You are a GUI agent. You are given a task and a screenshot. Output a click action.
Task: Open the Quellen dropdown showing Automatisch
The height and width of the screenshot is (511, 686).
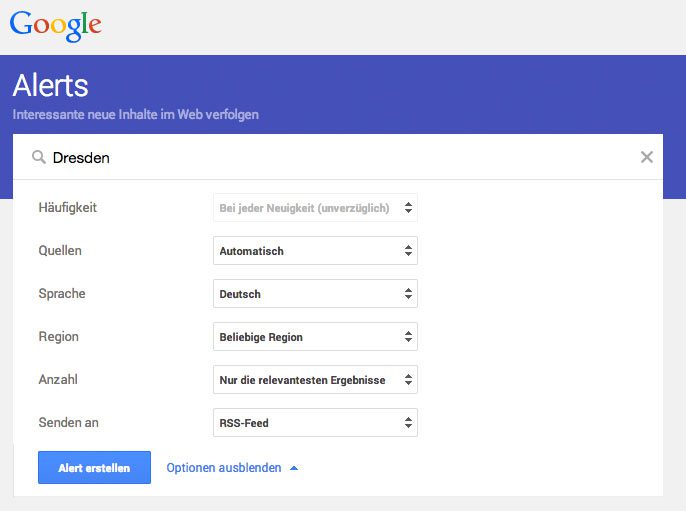pyautogui.click(x=315, y=251)
